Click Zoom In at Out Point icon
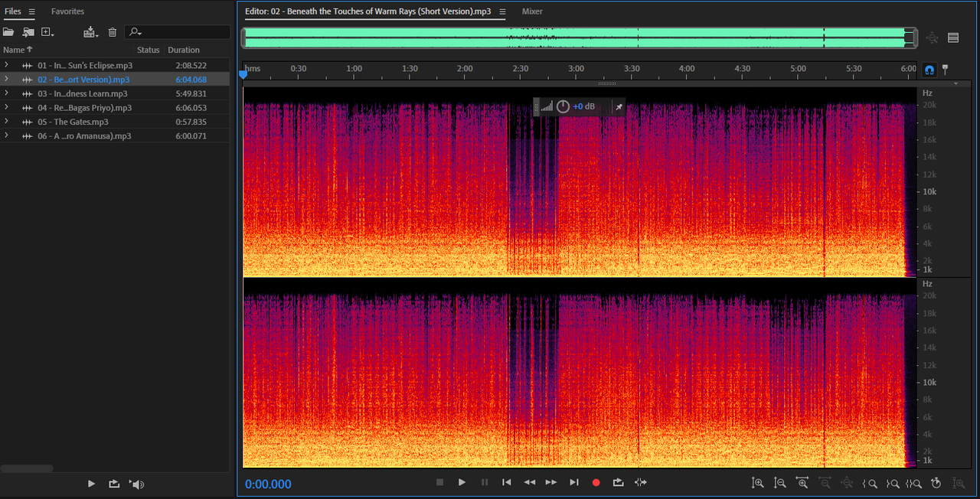This screenshot has height=499, width=980. point(892,483)
